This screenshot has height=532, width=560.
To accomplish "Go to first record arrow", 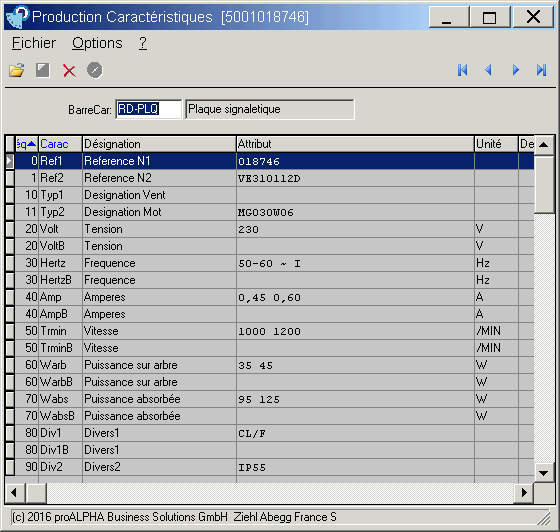I will (x=462, y=70).
